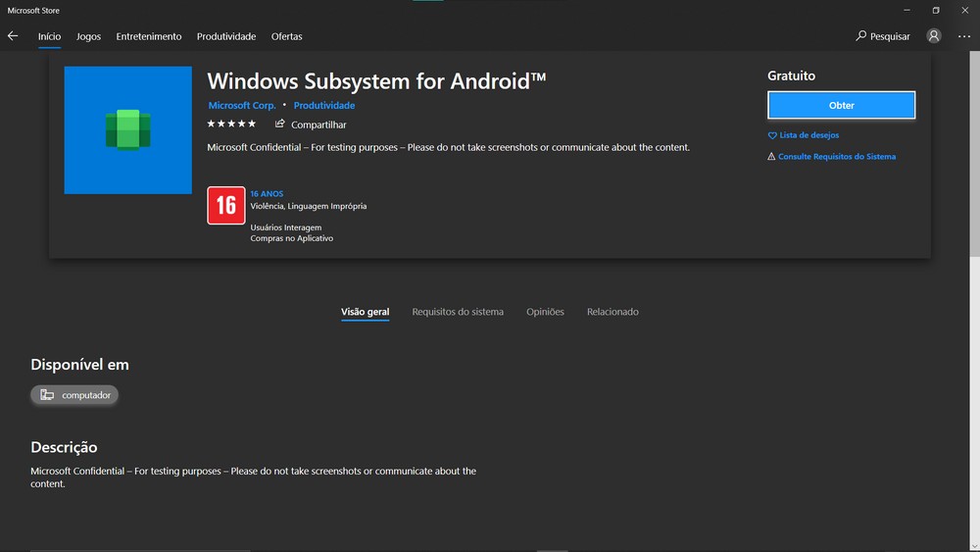Click the Obter button
Image resolution: width=980 pixels, height=552 pixels.
coord(841,105)
